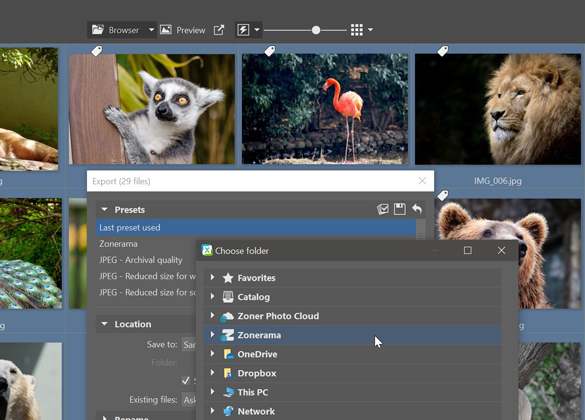Click the IMG_006.jpg file name
This screenshot has width=585, height=420.
[x=498, y=181]
